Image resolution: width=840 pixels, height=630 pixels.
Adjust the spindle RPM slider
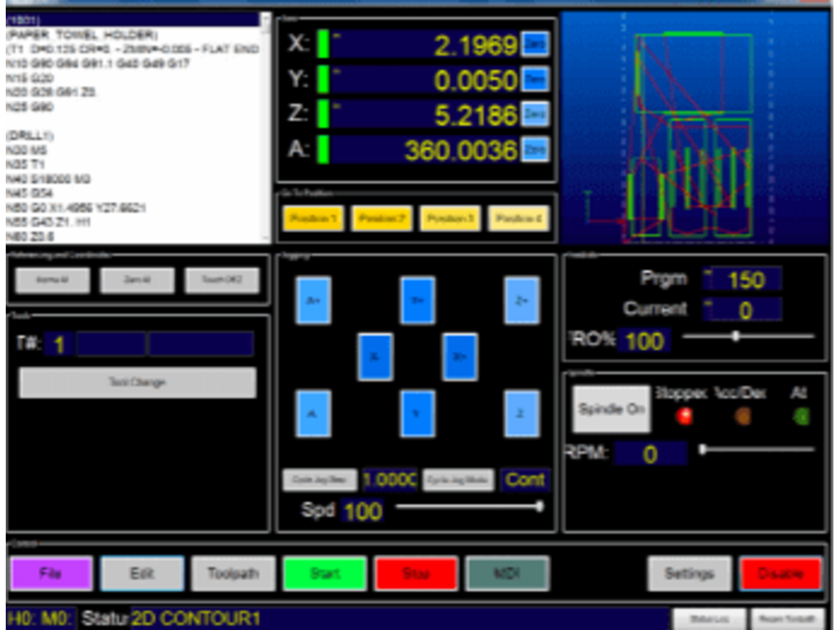757,450
